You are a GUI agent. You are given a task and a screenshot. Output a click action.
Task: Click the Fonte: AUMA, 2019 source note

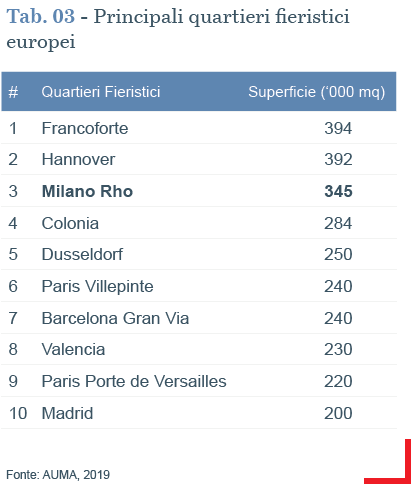pos(58,475)
